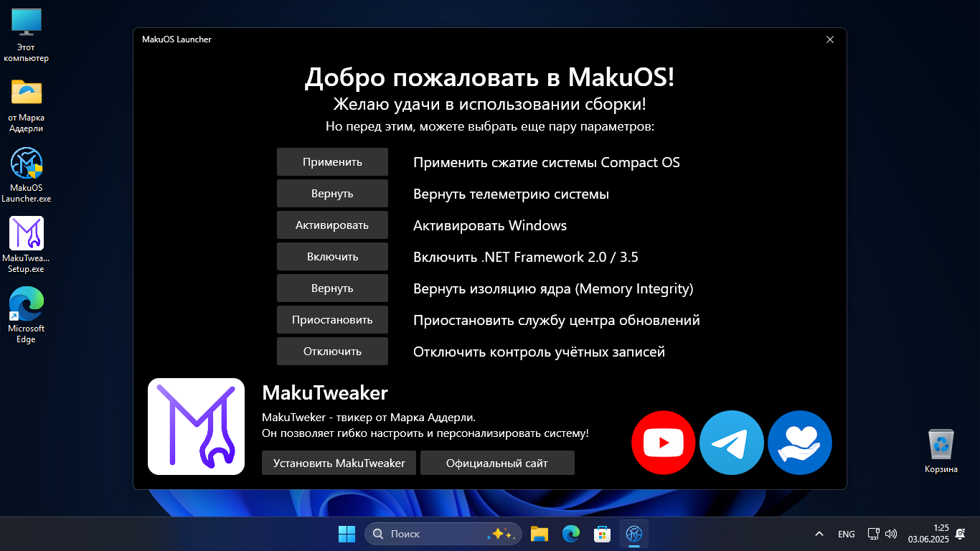Click "Вернуть изоляцию ядра (Memory Integrity)" text
Viewport: 980px width, 551px height.
point(553,288)
